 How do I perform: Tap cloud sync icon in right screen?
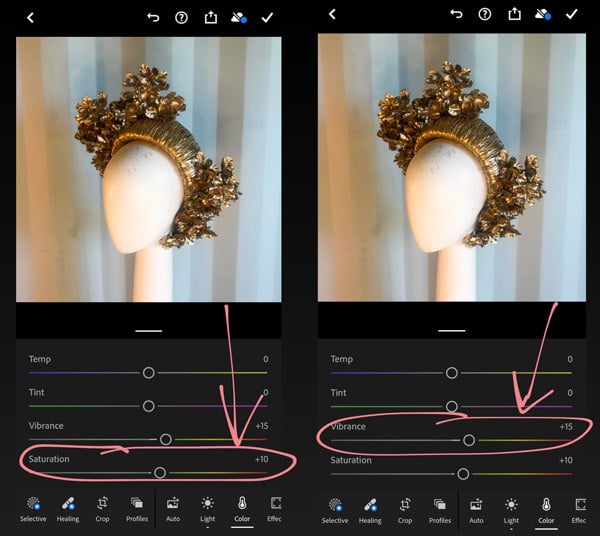(543, 15)
